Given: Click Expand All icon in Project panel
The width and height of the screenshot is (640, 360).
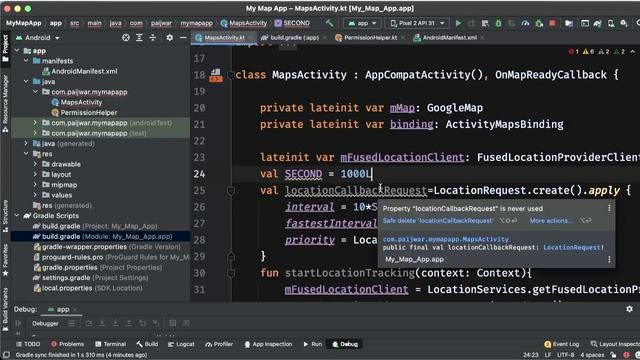Looking at the screenshot, I should click(x=139, y=38).
